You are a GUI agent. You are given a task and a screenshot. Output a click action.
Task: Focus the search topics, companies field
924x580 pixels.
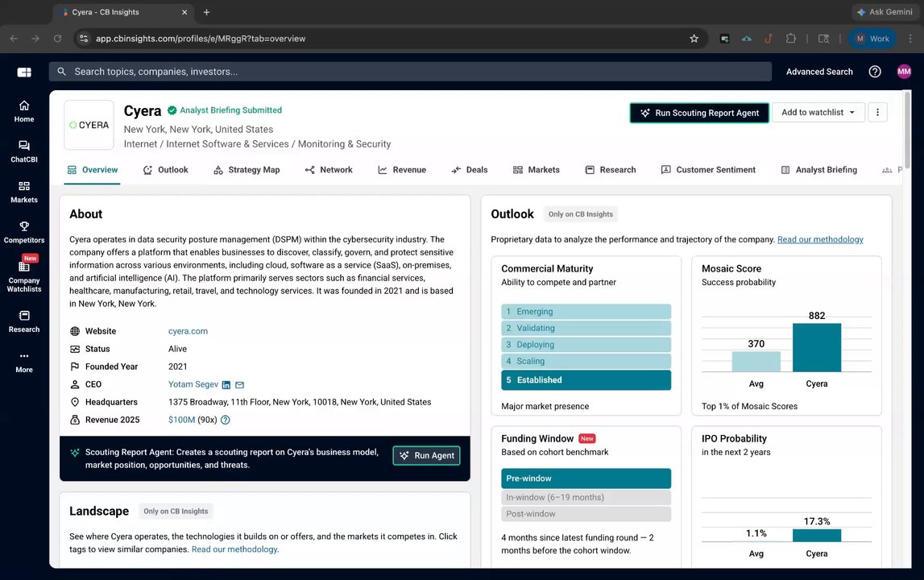click(x=410, y=72)
